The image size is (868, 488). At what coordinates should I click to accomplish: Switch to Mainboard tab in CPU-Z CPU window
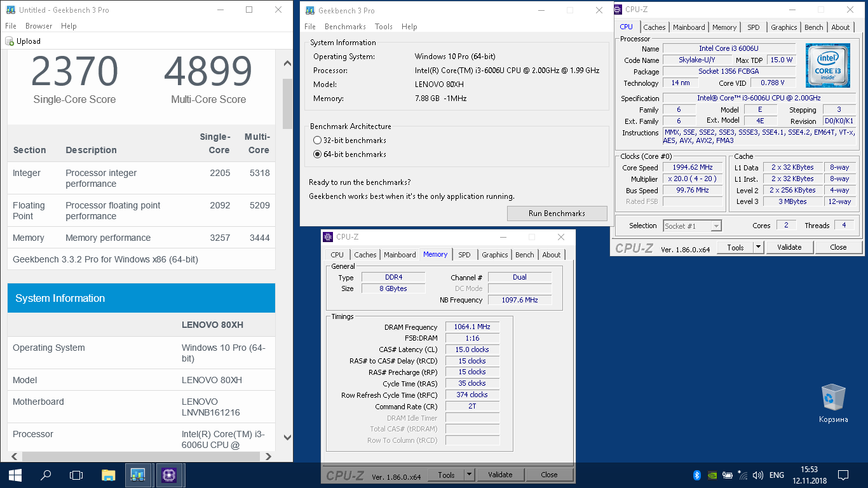pos(689,27)
